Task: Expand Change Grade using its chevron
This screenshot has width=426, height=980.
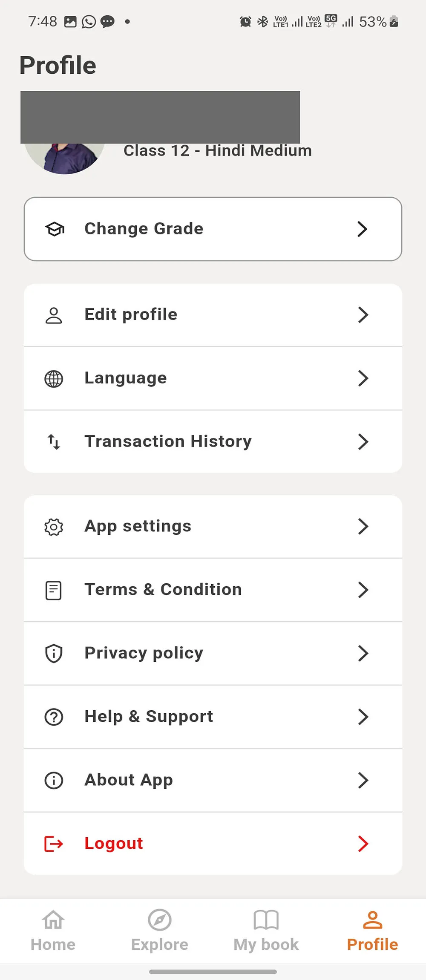Action: (362, 229)
